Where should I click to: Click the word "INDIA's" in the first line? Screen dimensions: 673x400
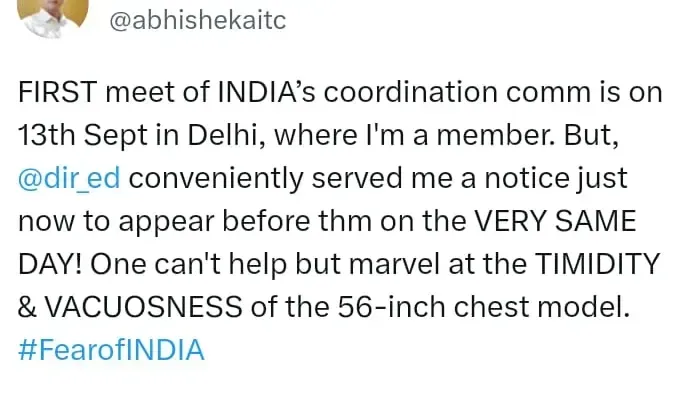(257, 91)
